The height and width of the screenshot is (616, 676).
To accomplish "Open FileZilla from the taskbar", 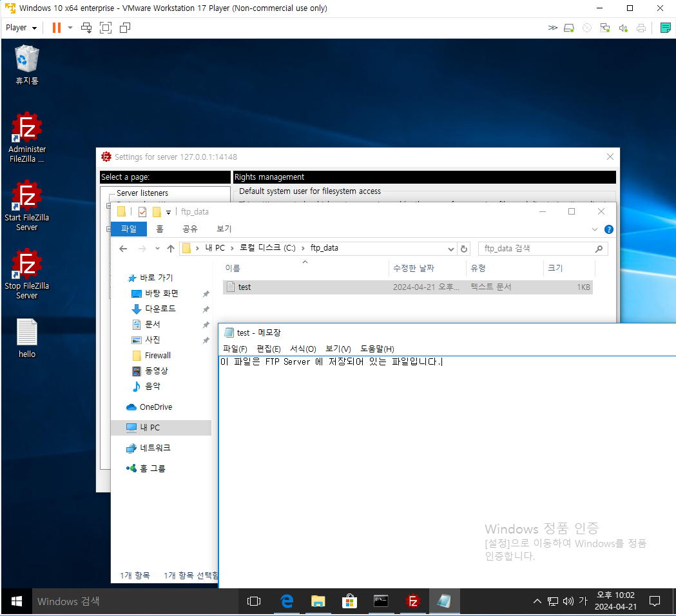I will pos(412,601).
